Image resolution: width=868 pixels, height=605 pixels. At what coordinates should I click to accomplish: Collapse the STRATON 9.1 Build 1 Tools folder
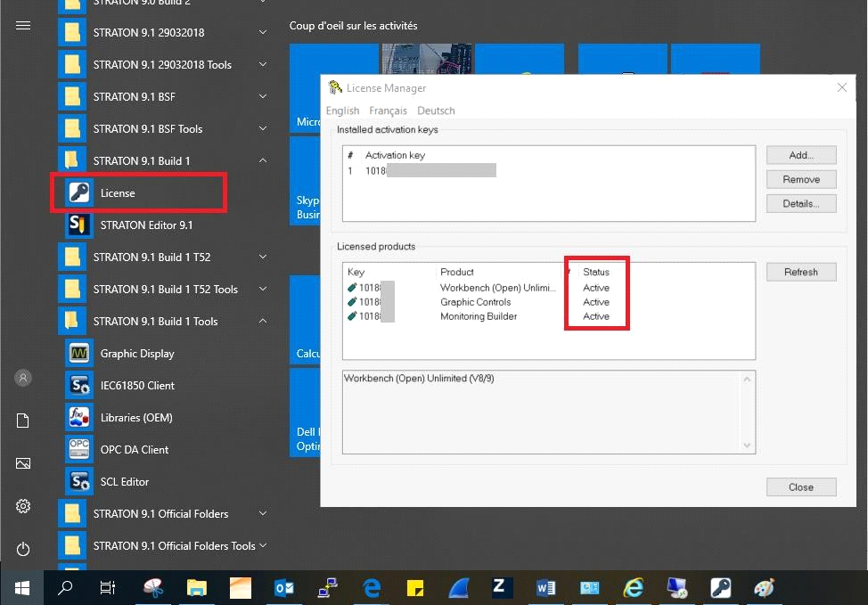[x=263, y=321]
